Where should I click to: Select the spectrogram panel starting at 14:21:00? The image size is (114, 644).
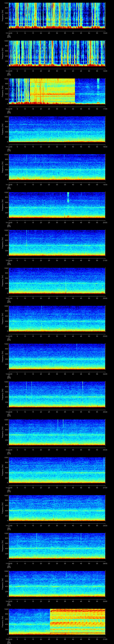pyautogui.click(x=57, y=281)
